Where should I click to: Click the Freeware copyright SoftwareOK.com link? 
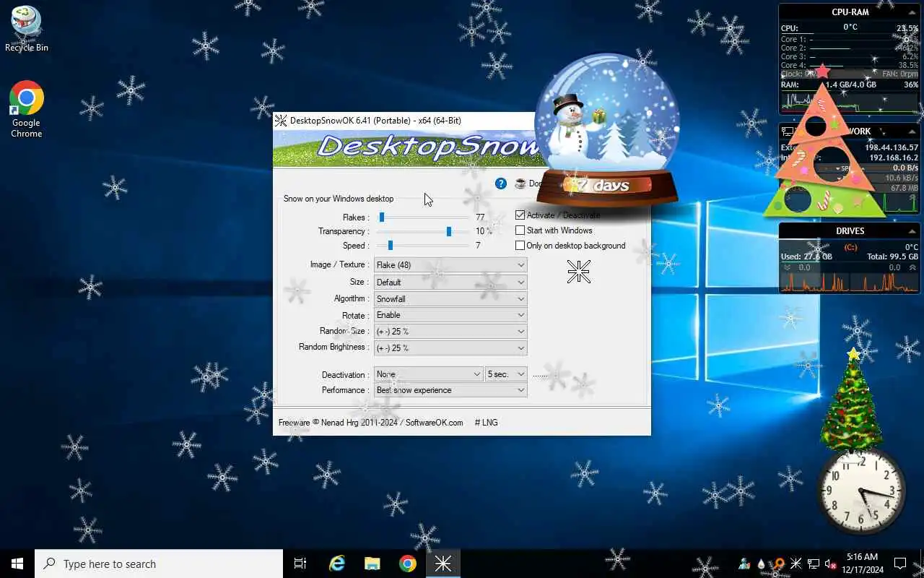pos(371,423)
